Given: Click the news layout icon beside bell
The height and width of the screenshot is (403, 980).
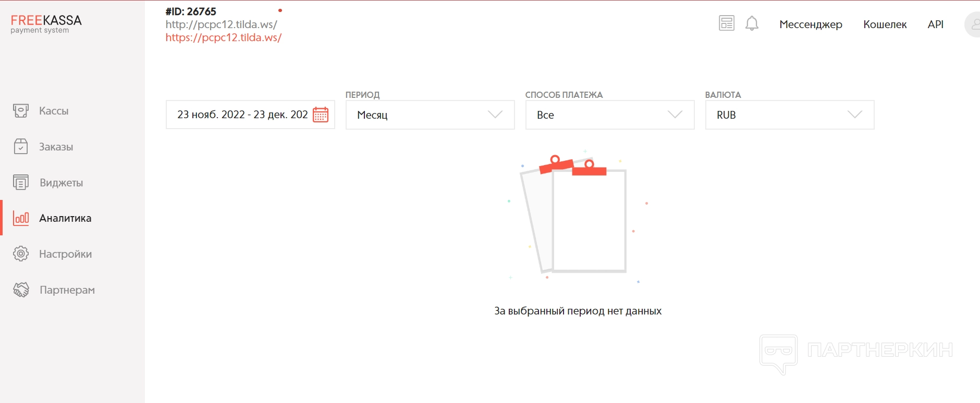Looking at the screenshot, I should pos(726,23).
